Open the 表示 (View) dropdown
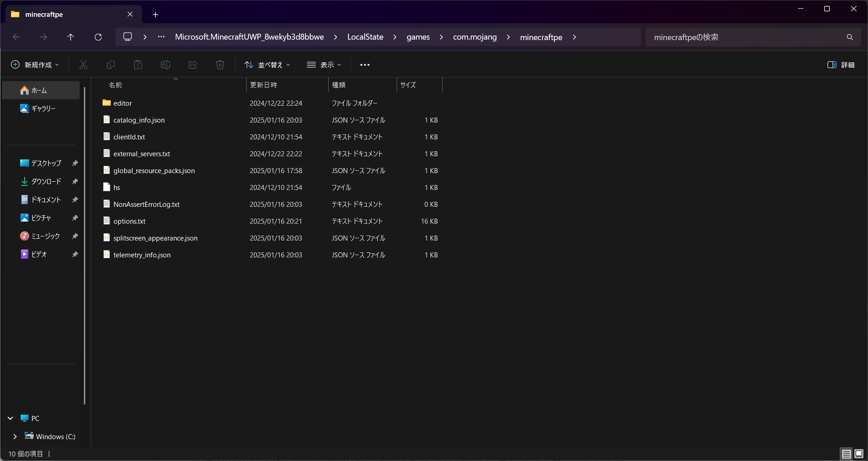 coord(324,65)
